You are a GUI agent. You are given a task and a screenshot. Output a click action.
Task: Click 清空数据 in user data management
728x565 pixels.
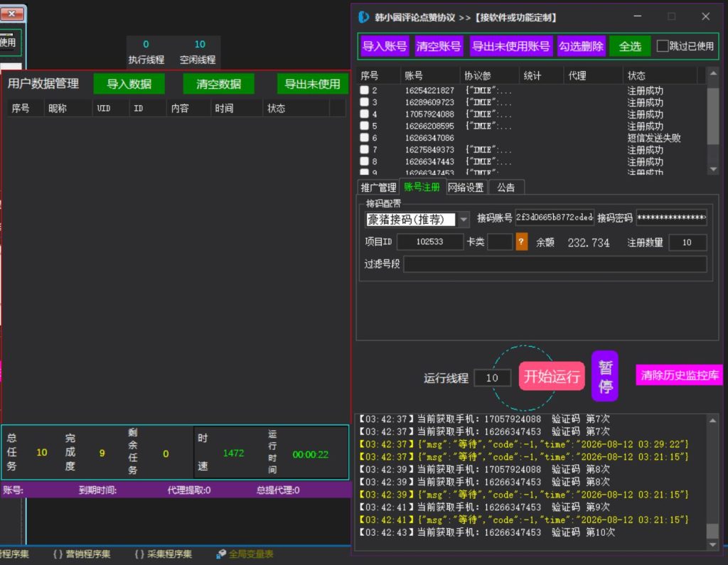tap(219, 84)
